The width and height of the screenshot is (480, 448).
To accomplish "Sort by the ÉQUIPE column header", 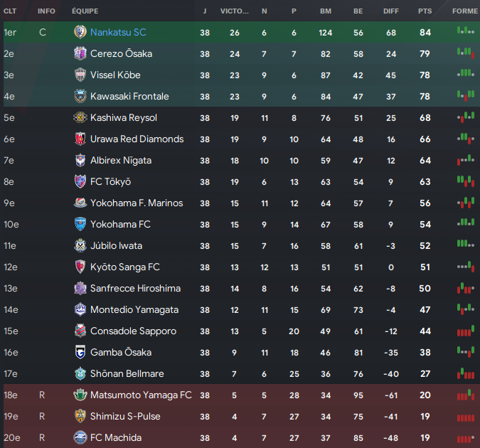I will click(x=85, y=11).
